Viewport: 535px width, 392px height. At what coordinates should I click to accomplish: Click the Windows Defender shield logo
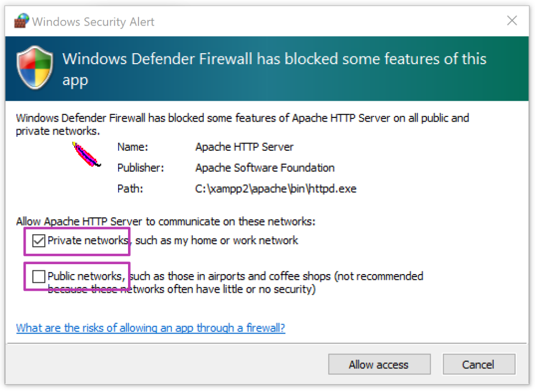(34, 68)
